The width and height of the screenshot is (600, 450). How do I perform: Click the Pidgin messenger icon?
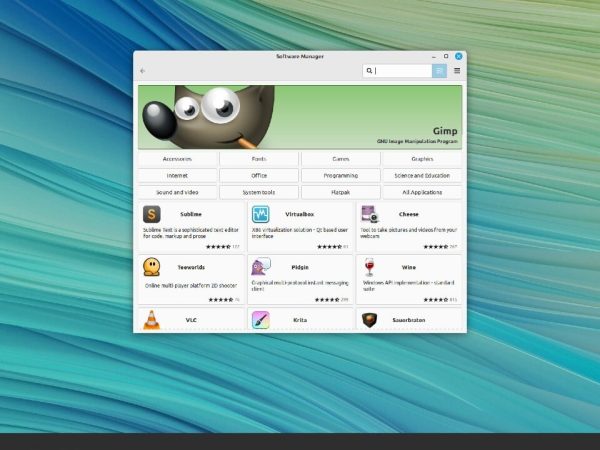click(x=261, y=267)
